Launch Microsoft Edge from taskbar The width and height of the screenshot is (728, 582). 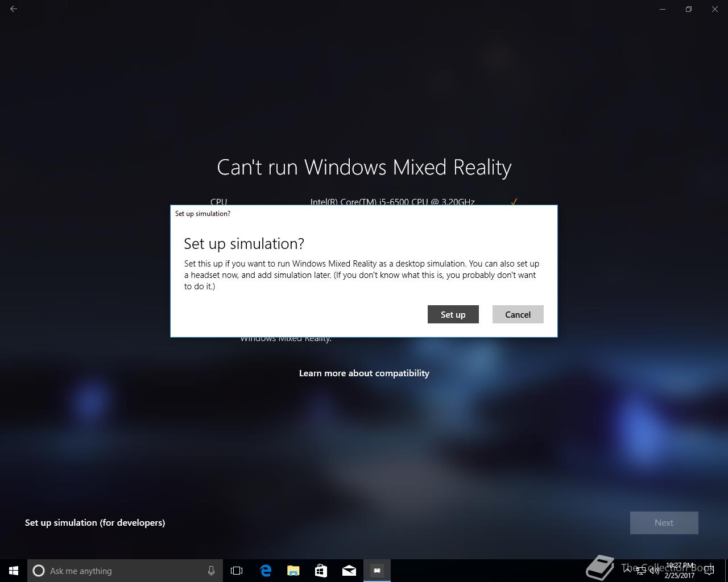point(265,571)
